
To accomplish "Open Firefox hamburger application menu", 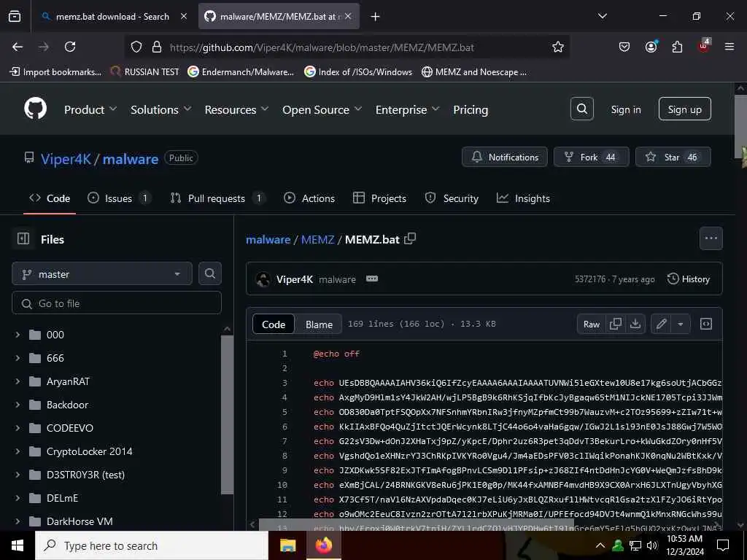I will point(729,47).
